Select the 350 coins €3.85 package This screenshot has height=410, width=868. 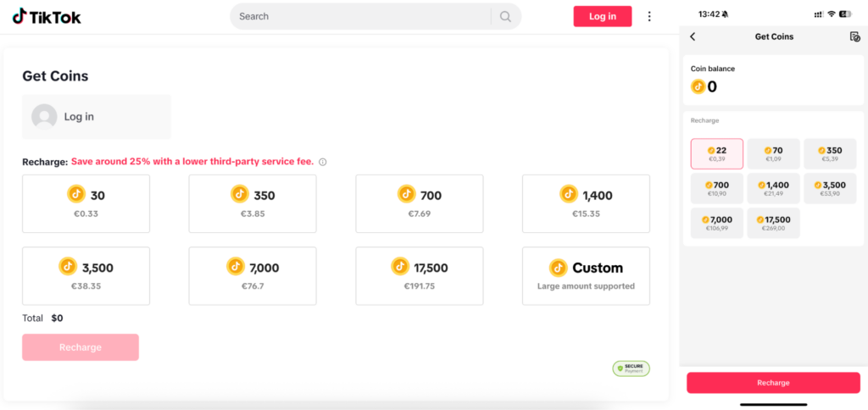click(253, 203)
